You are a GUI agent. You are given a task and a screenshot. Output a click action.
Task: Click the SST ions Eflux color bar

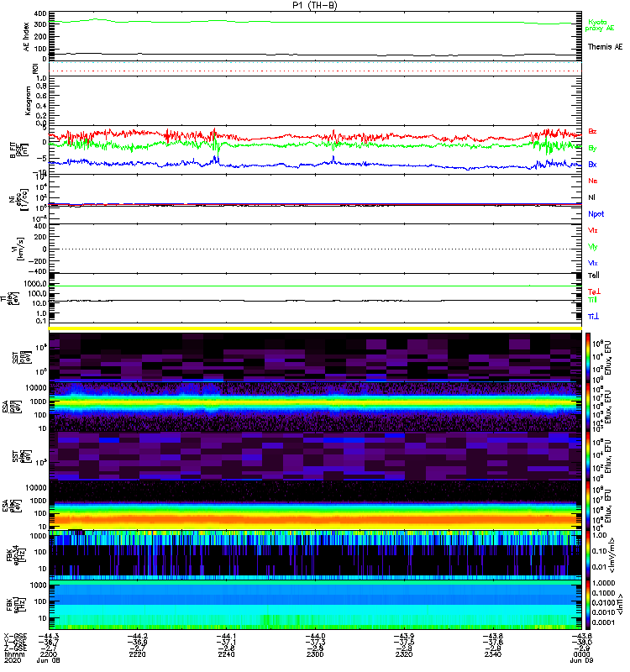(588, 358)
